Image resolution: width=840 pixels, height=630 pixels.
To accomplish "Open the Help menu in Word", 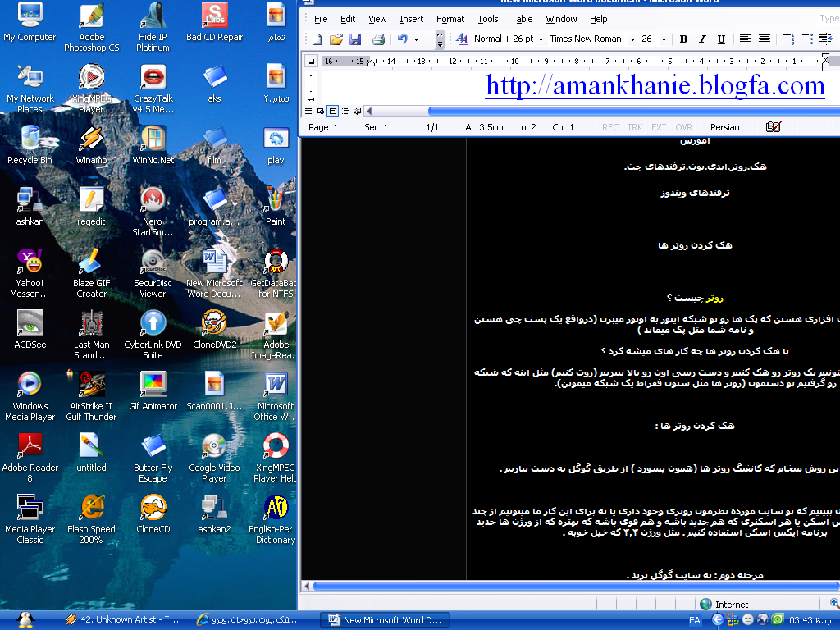I will click(598, 20).
